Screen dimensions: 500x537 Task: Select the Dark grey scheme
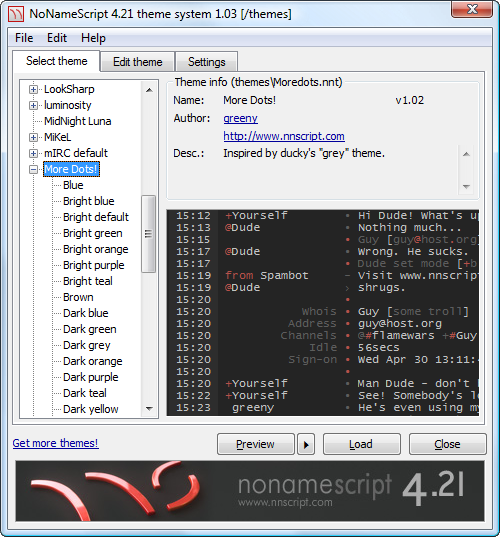[87, 345]
